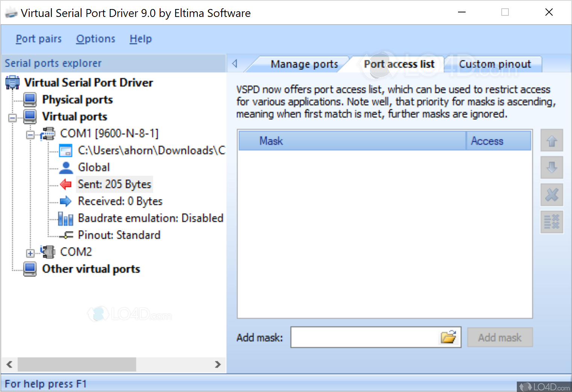Viewport: 572px width, 392px height.
Task: Open the Port pairs menu
Action: click(38, 39)
